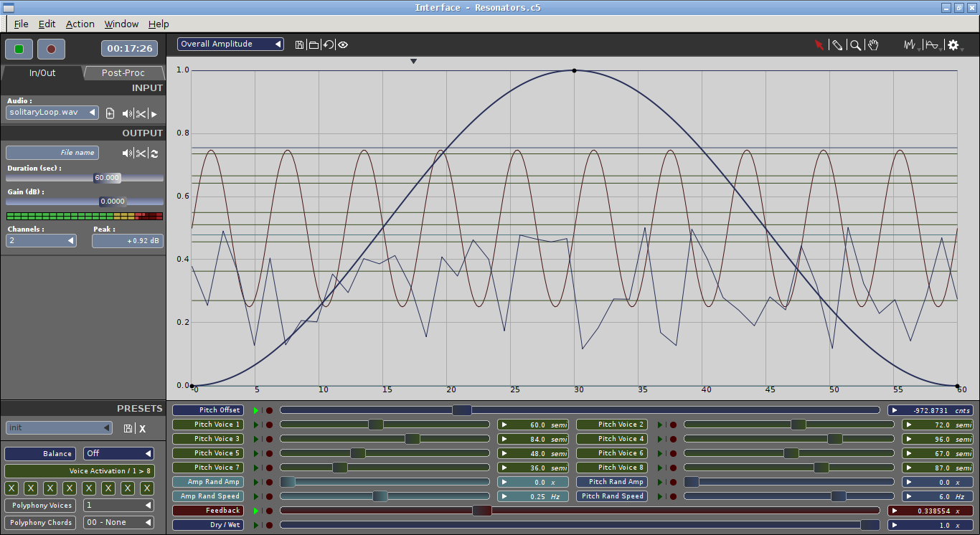Click the Pitch Voice 1 label button
The height and width of the screenshot is (535, 980).
(x=208, y=425)
